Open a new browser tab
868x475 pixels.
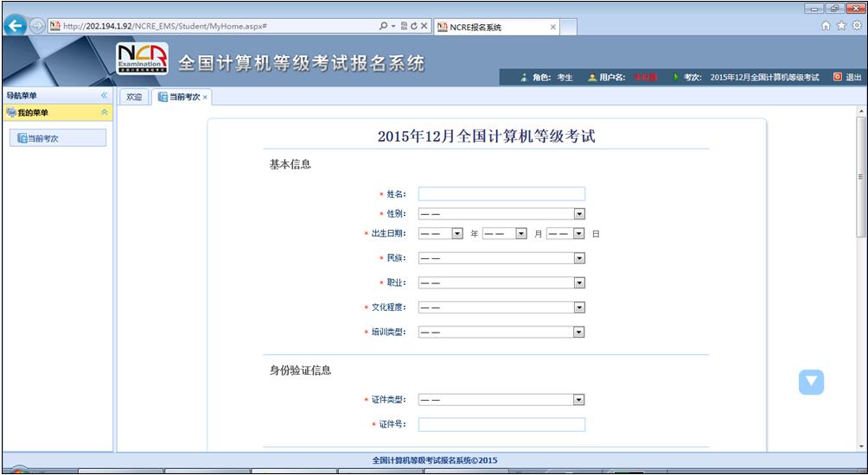coord(569,27)
